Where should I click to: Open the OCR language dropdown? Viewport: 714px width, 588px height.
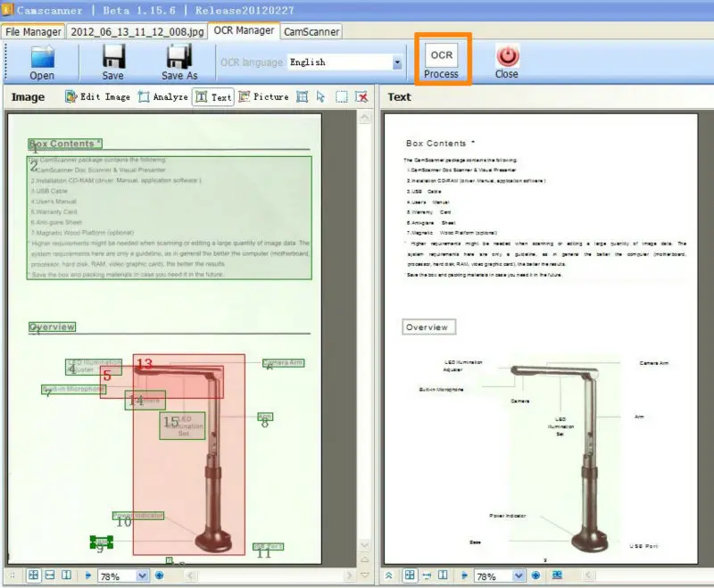[397, 62]
